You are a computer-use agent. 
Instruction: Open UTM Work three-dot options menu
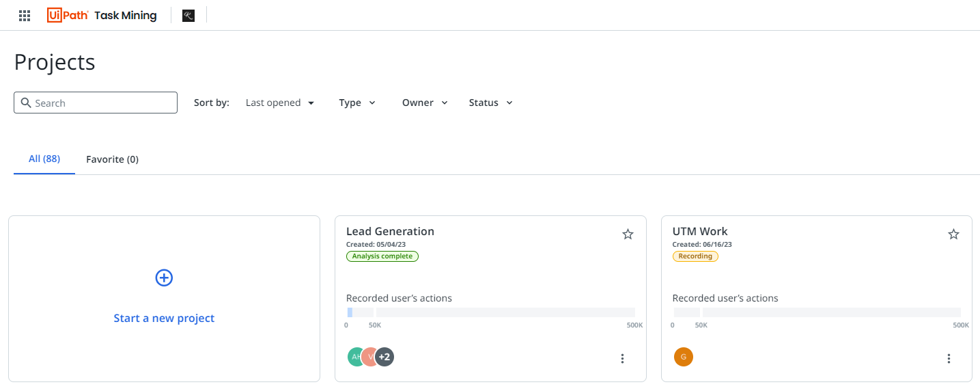tap(949, 358)
